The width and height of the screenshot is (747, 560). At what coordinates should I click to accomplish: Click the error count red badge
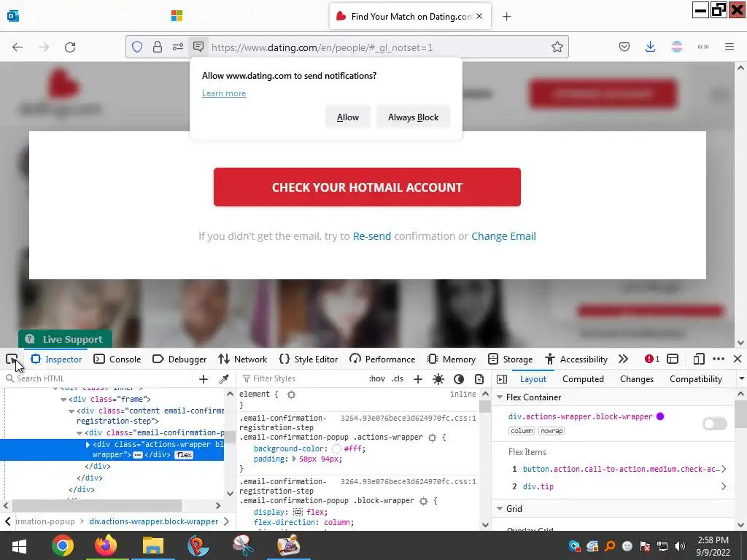(x=652, y=359)
